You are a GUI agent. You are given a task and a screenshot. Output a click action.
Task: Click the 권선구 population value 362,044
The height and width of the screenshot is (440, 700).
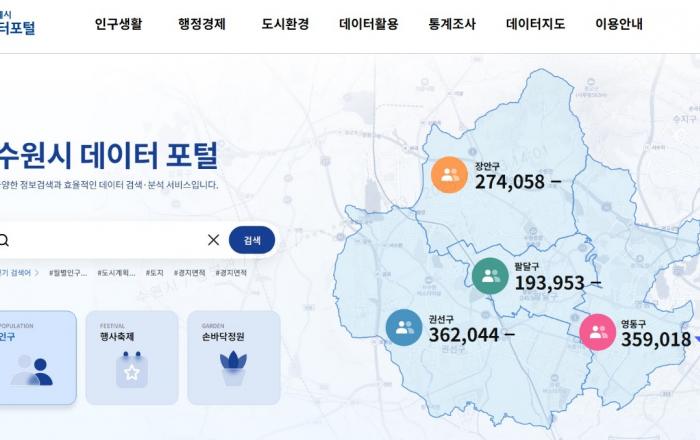(464, 335)
